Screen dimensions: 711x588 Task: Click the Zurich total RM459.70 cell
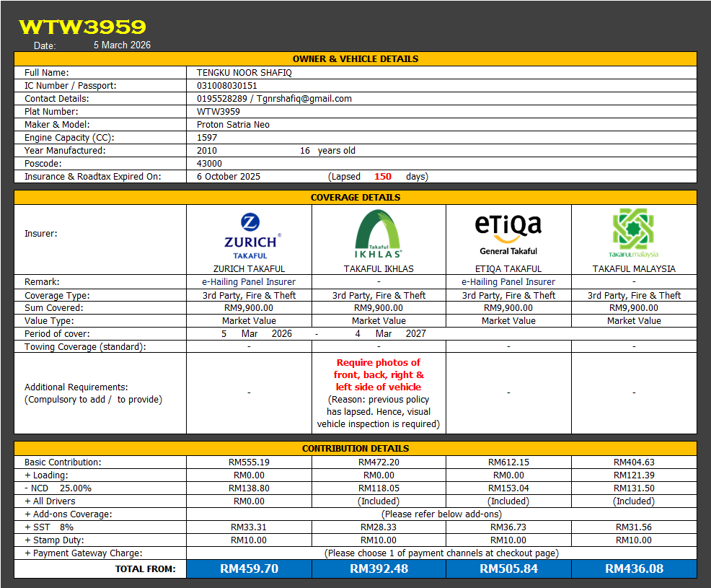pyautogui.click(x=249, y=569)
